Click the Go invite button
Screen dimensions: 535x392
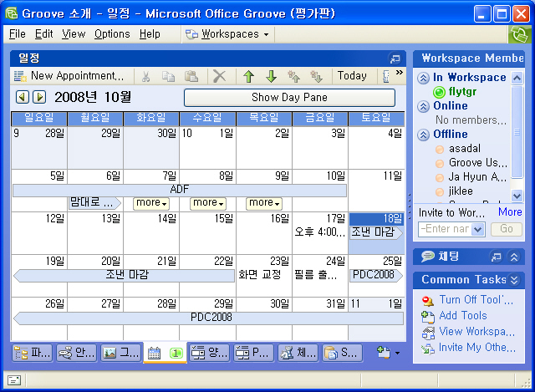pyautogui.click(x=507, y=229)
